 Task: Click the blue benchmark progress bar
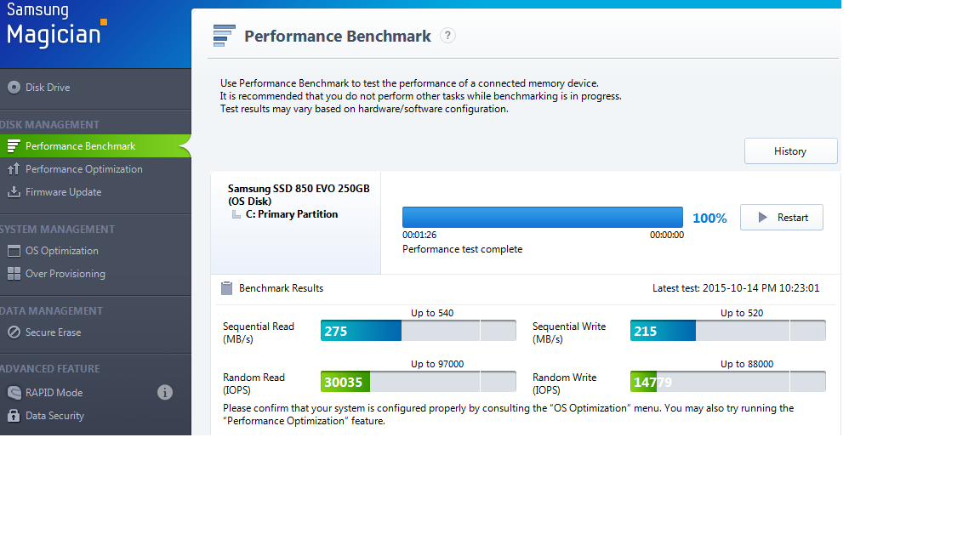[x=543, y=218]
